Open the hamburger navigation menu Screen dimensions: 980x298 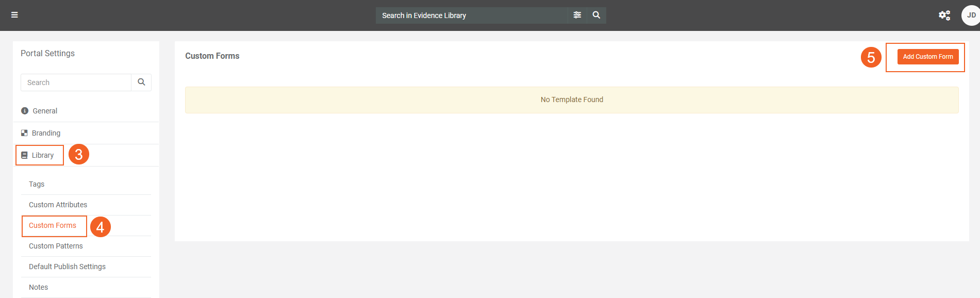coord(14,15)
